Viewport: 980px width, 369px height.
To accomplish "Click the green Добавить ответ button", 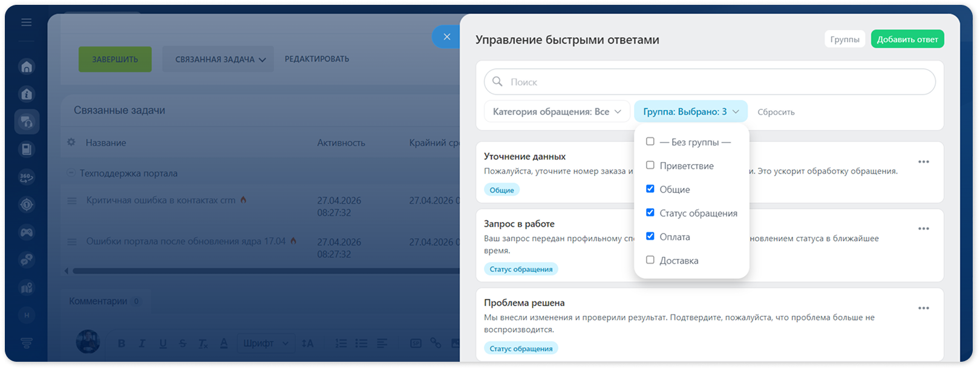I will [907, 39].
